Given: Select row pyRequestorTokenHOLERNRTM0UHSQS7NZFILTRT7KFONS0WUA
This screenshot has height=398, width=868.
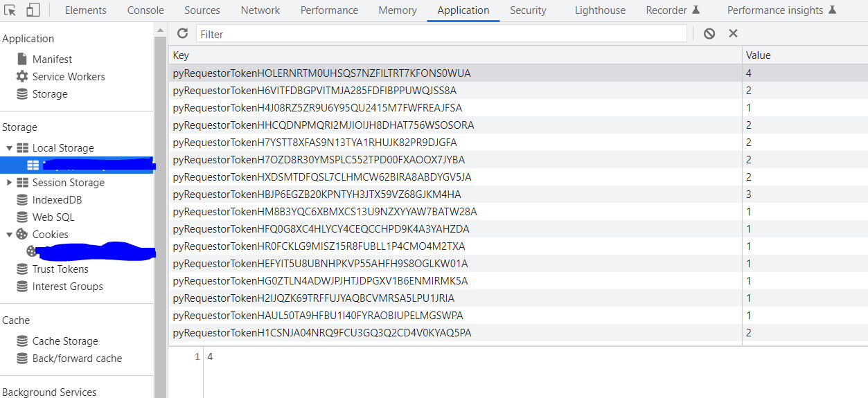Looking at the screenshot, I should pyautogui.click(x=518, y=73).
